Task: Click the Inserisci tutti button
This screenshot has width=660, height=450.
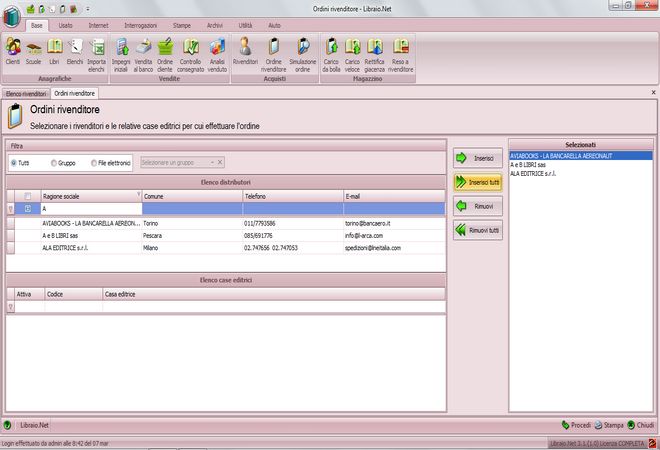Action: click(x=478, y=182)
